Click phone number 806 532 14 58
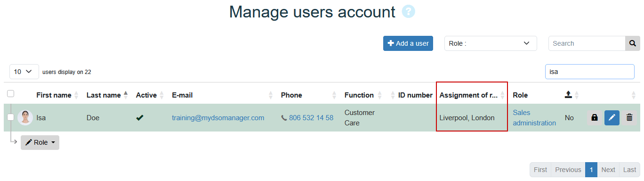The image size is (644, 181). [x=311, y=118]
